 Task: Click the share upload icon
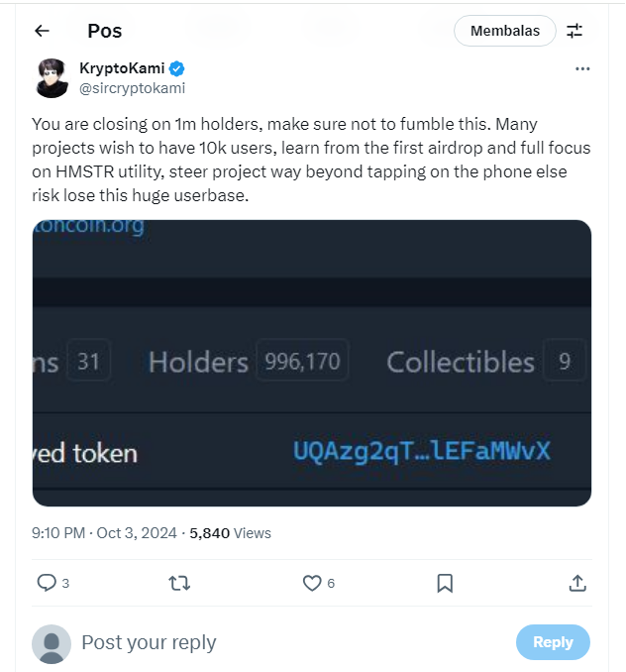pos(577,583)
